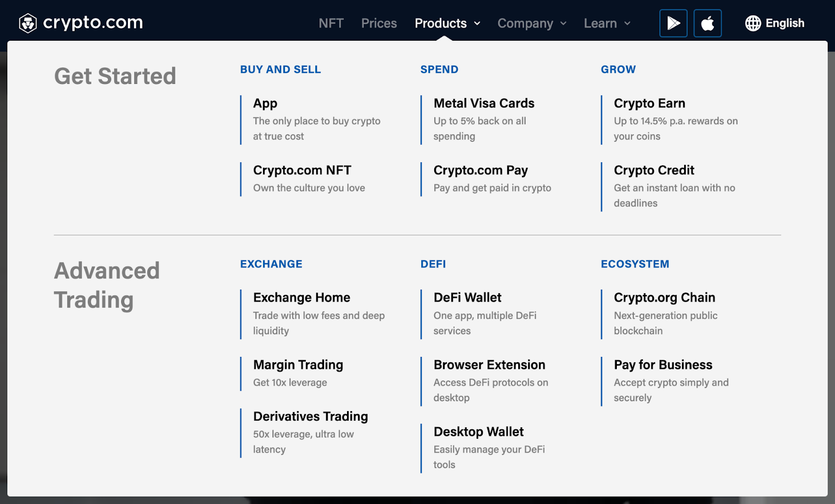Click 'Get 10x leverage' text
This screenshot has width=835, height=504.
click(290, 382)
